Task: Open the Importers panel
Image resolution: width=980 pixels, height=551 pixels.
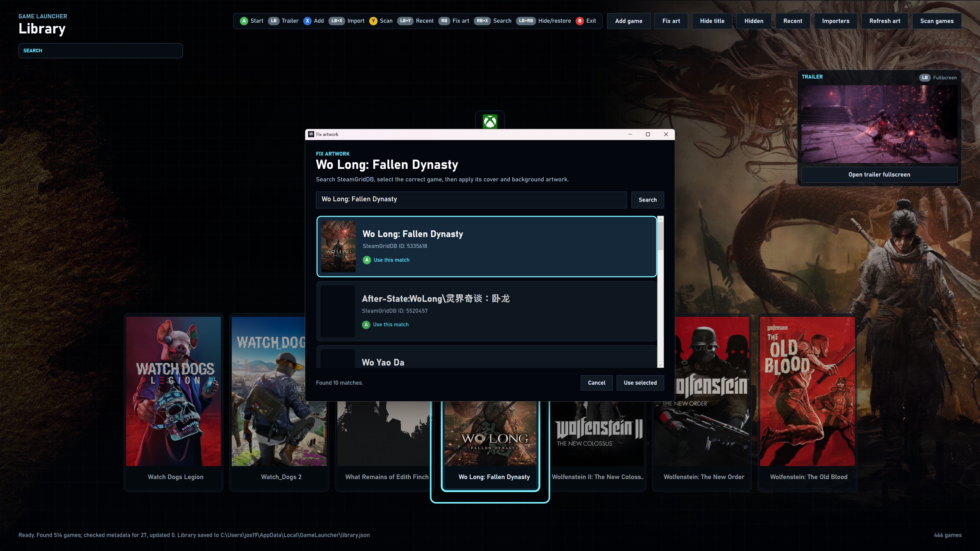Action: (836, 21)
